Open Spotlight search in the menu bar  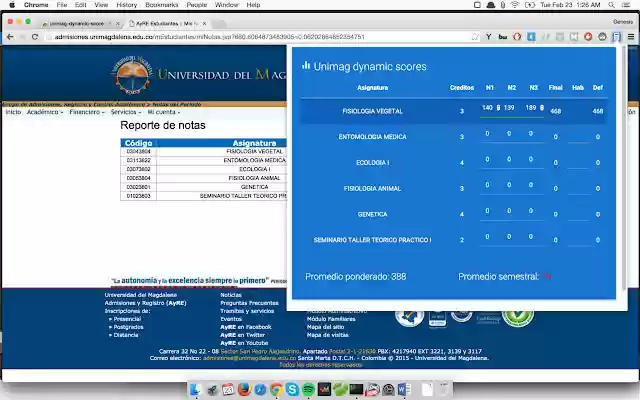click(611, 5)
